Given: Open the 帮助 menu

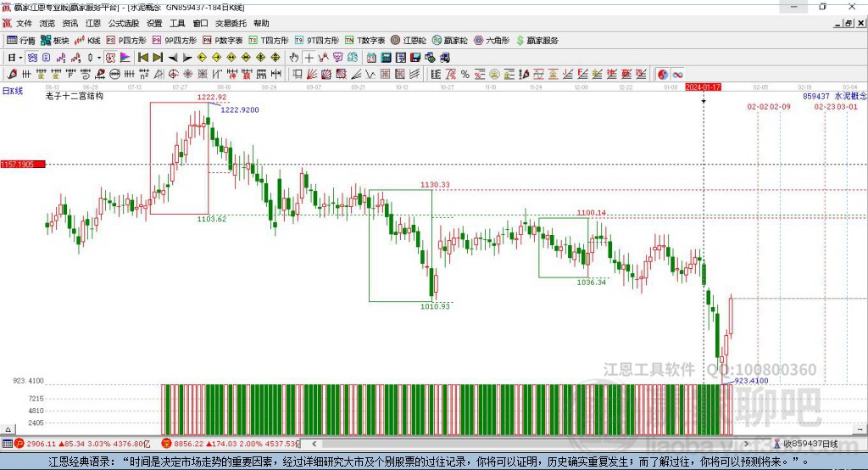Looking at the screenshot, I should pyautogui.click(x=261, y=23).
